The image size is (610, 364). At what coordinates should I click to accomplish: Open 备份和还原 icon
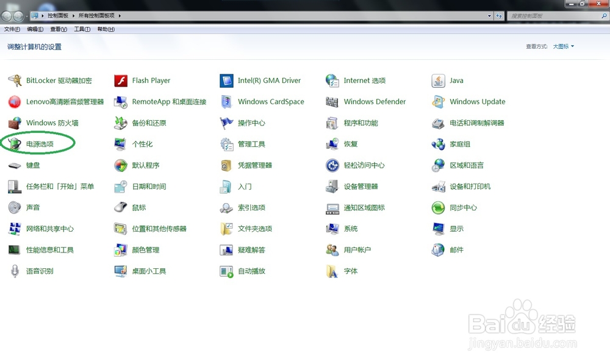(x=121, y=123)
